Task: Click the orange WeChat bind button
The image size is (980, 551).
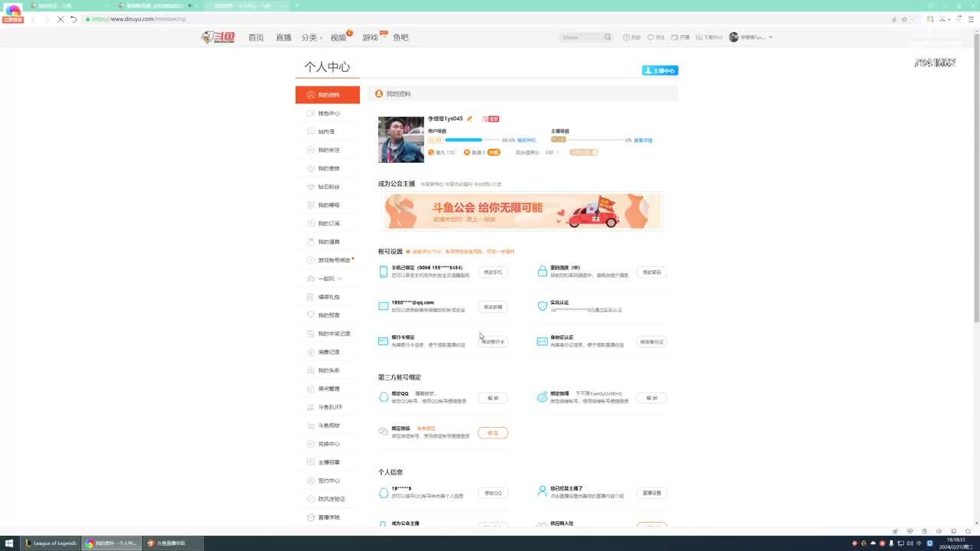Action: [492, 433]
